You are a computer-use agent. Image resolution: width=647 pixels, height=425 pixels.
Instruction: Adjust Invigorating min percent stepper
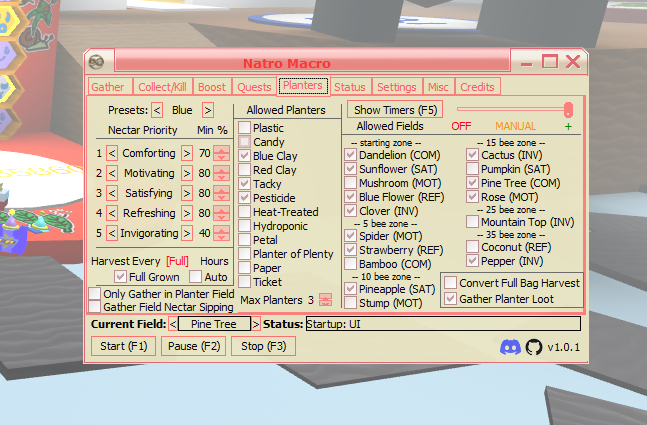222,233
